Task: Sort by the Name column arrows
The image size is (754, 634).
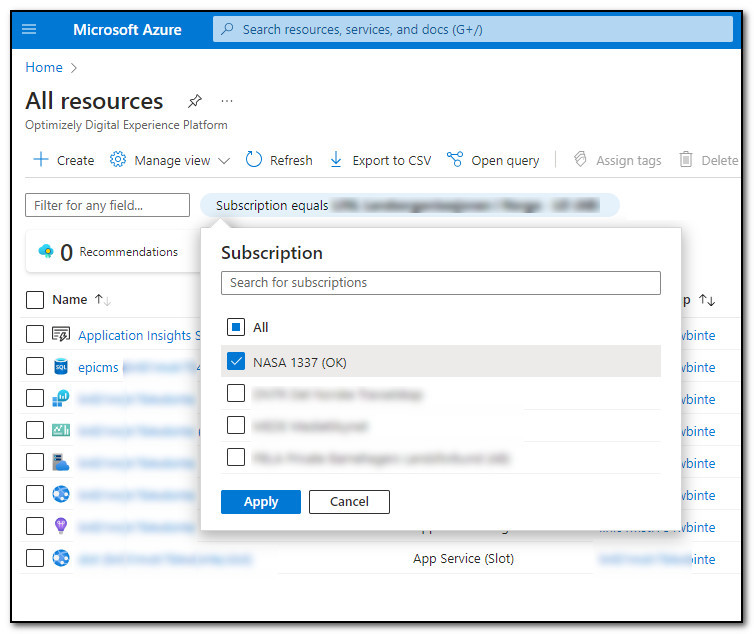Action: click(x=102, y=300)
